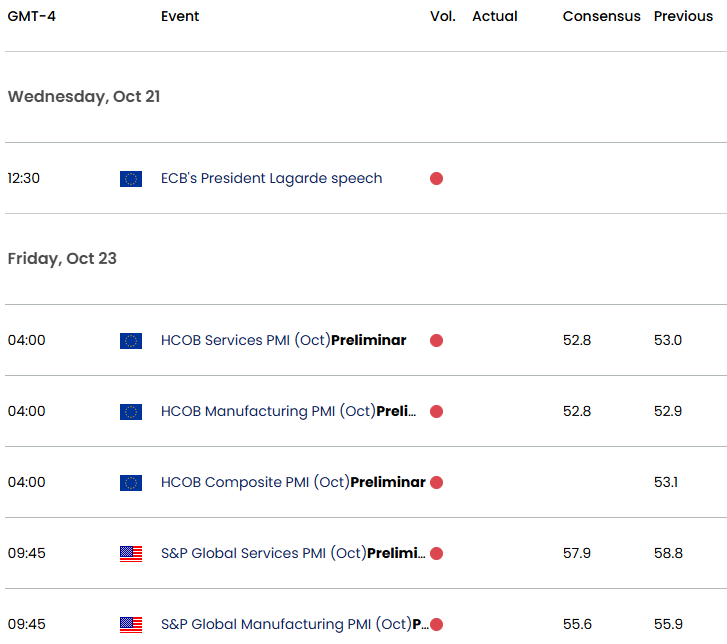
Task: Click red volatility dot for HCOB Manufacturing PMI
Action: coord(436,411)
